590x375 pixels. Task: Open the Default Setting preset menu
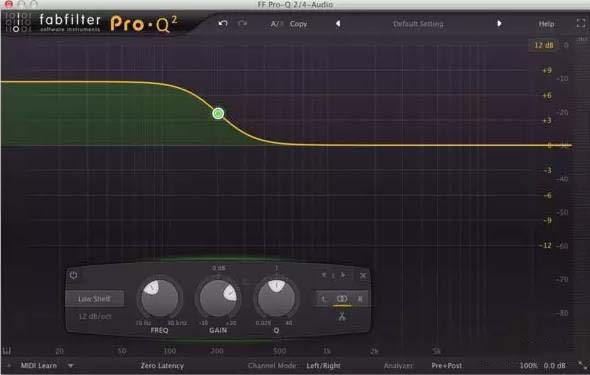[x=418, y=24]
